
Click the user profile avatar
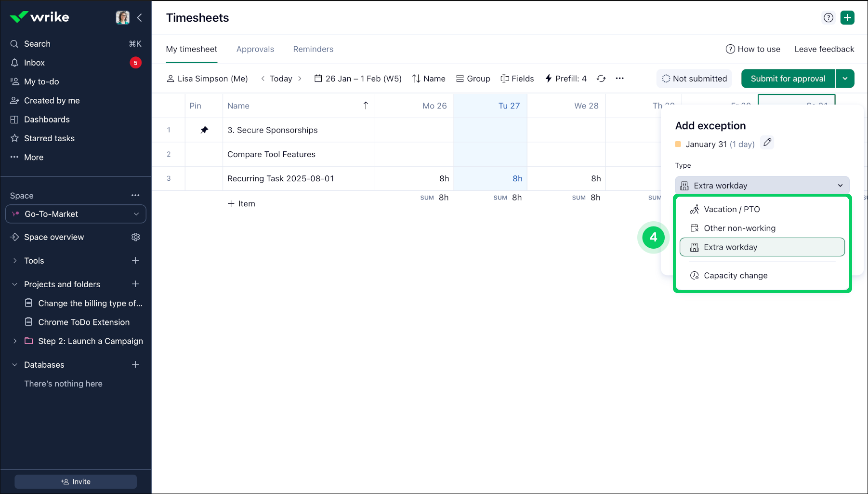[x=122, y=18]
